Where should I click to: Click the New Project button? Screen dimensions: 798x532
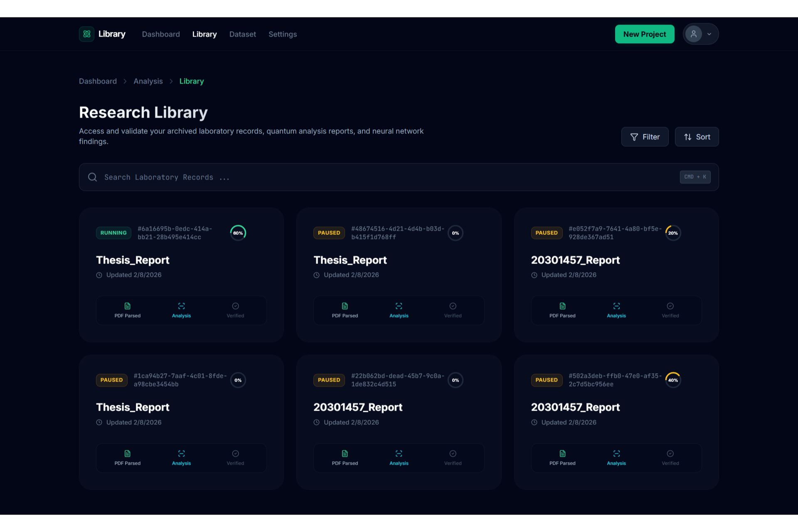tap(644, 34)
